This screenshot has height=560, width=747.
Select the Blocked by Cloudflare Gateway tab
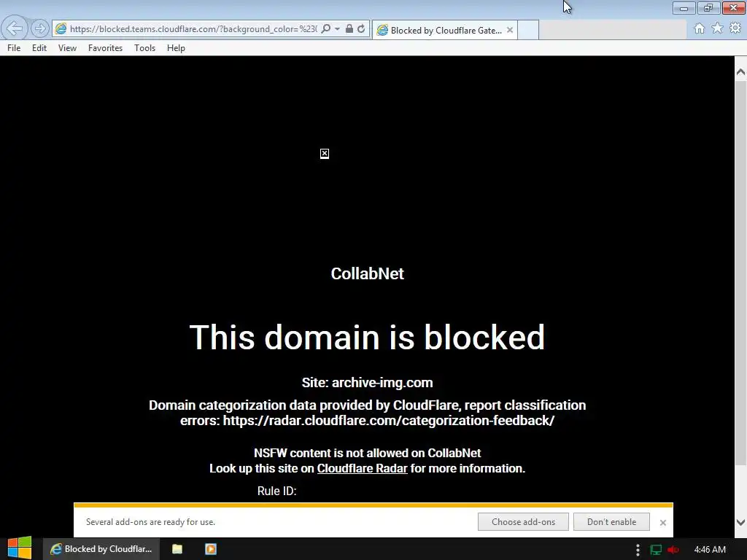click(445, 30)
